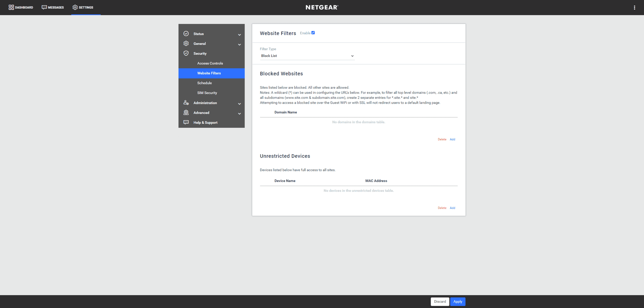The height and width of the screenshot is (308, 644).
Task: Expand the Advanced section chevron
Action: point(239,114)
